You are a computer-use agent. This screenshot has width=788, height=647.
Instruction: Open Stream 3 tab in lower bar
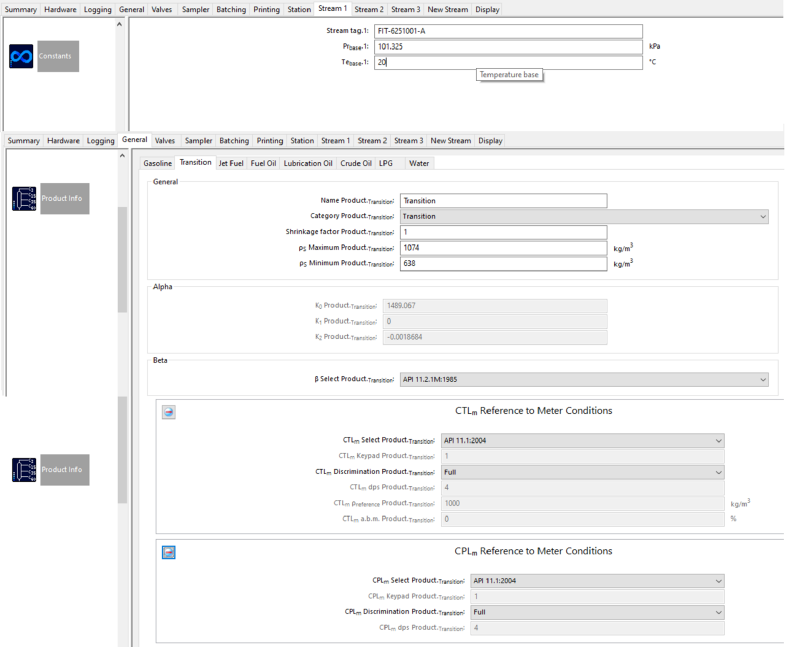tap(409, 141)
